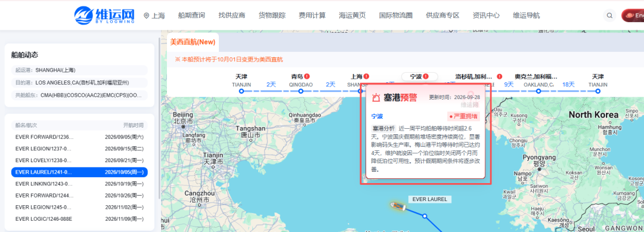Click the 奥克兰 OAKLAND timeline node

click(x=538, y=91)
